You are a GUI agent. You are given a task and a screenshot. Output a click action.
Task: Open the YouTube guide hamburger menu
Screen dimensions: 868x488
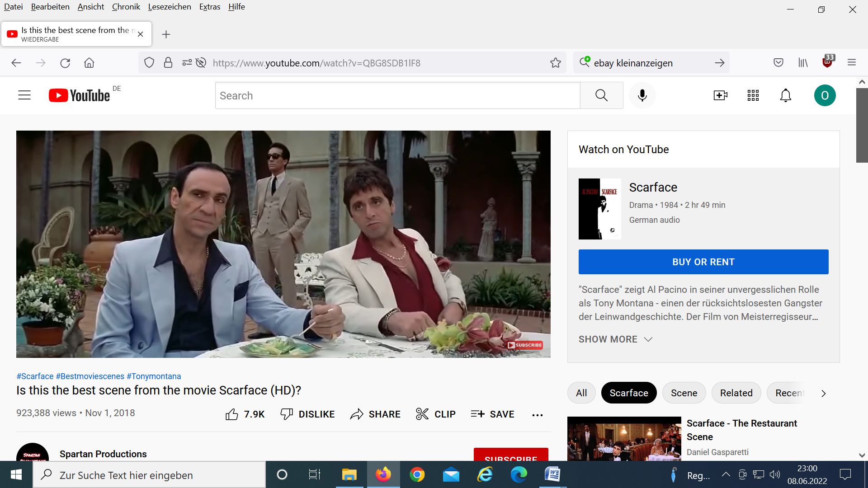[24, 95]
